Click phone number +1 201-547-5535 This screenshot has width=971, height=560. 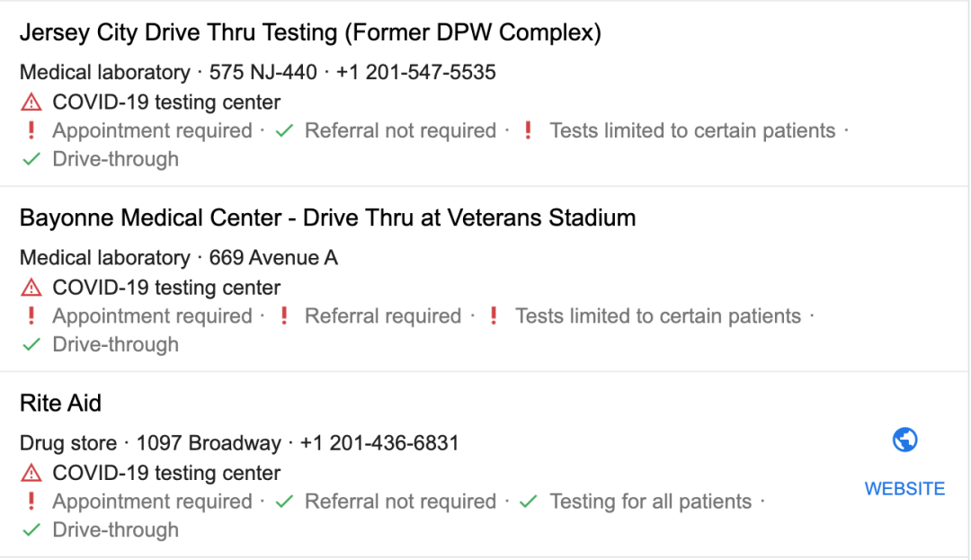[x=415, y=72]
